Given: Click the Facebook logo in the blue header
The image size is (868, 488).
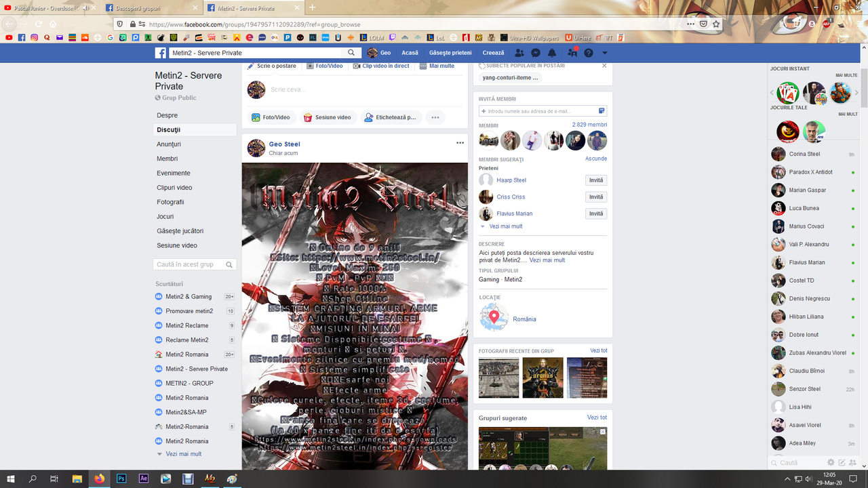Looking at the screenshot, I should tap(161, 53).
